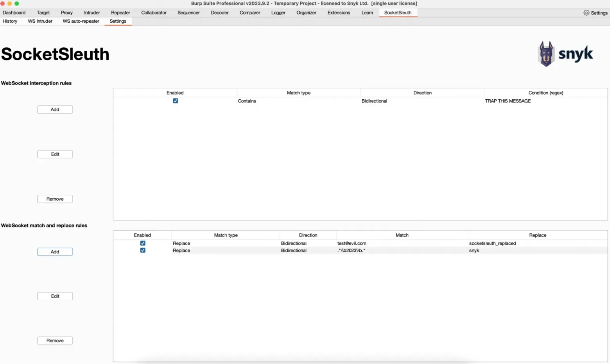This screenshot has height=364, width=610.
Task: Open the Intruder tab
Action: click(x=92, y=13)
